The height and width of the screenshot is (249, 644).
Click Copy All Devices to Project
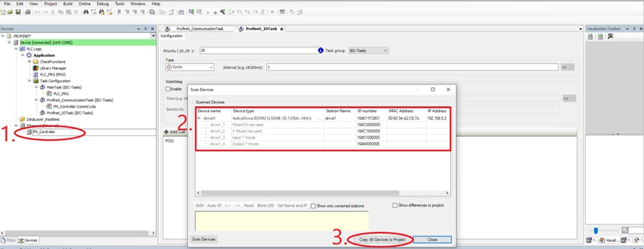(x=382, y=239)
